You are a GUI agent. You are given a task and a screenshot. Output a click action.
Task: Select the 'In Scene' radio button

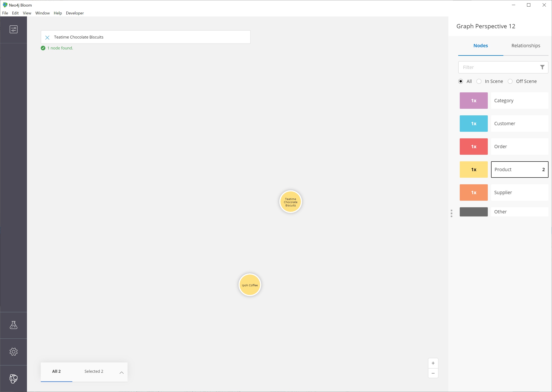click(479, 81)
